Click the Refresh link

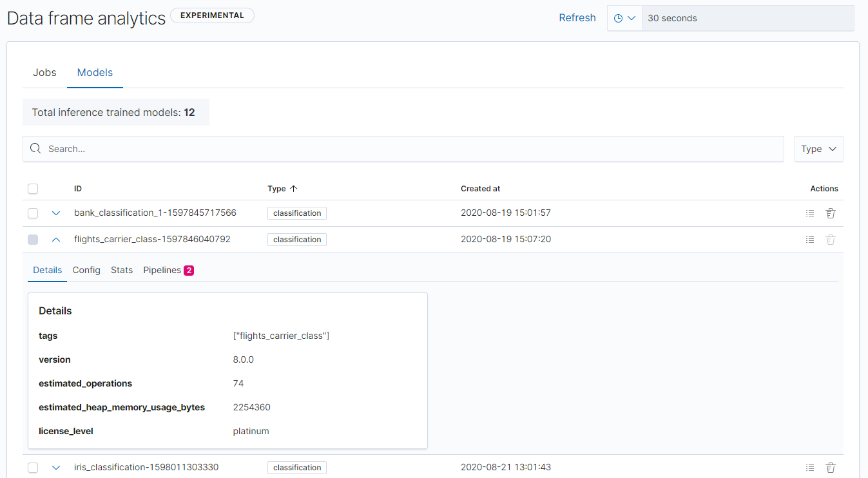[x=577, y=17]
